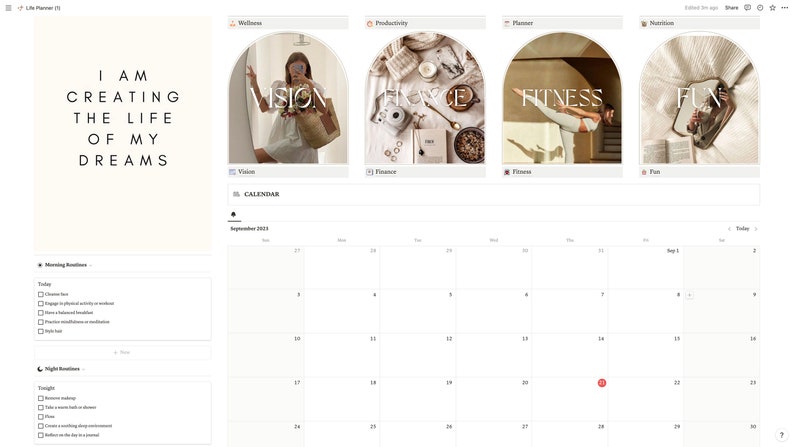This screenshot has width=794, height=447.
Task: Open the three-dot page options menu
Action: pyautogui.click(x=784, y=8)
